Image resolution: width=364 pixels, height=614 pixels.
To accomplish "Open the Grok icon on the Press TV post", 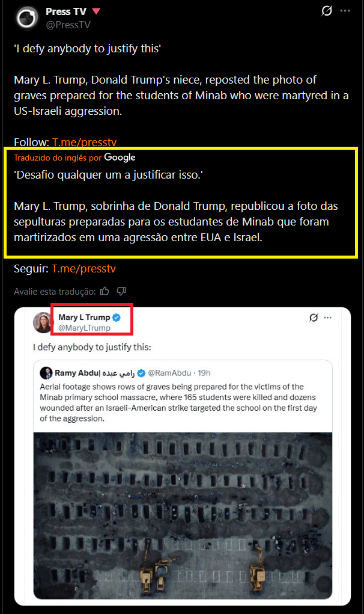I will [327, 11].
